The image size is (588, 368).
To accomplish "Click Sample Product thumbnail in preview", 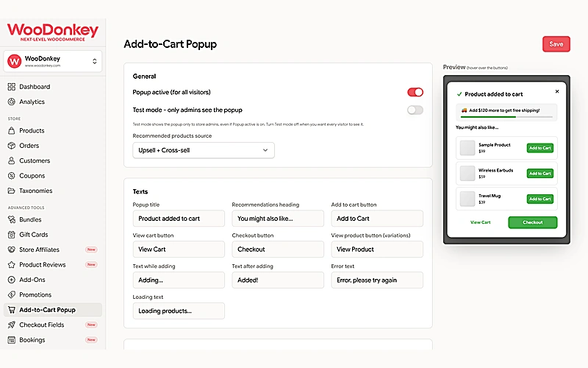I will [x=467, y=148].
